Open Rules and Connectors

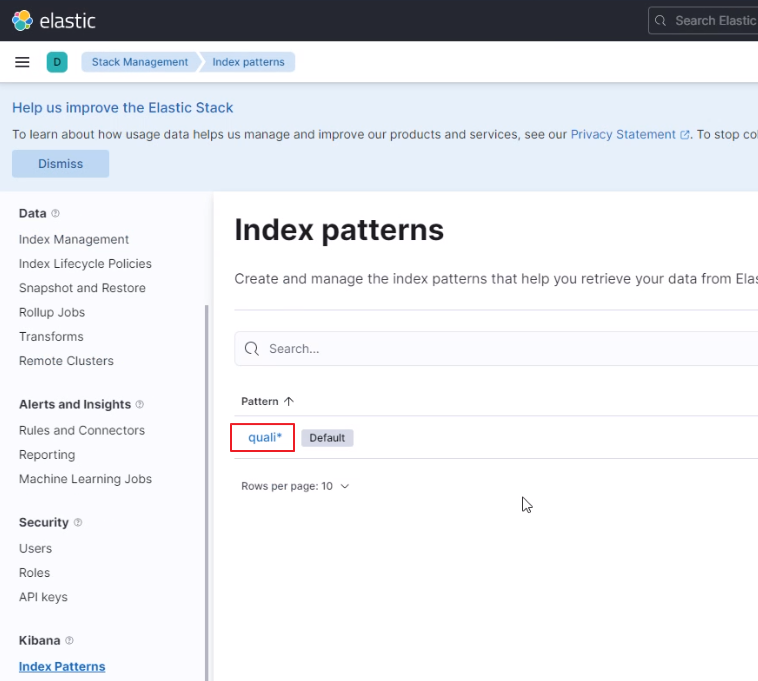[82, 430]
